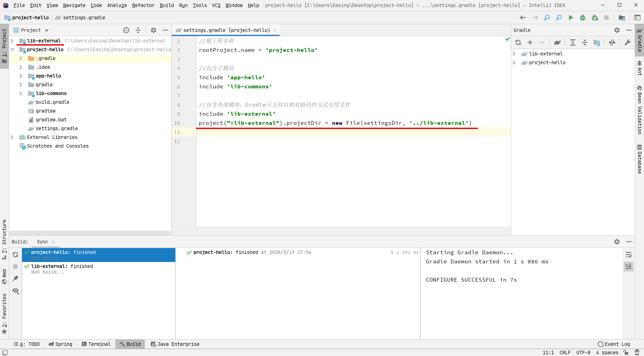Change line separator via CRLF in status bar
The width and height of the screenshot is (644, 356).
pyautogui.click(x=565, y=352)
